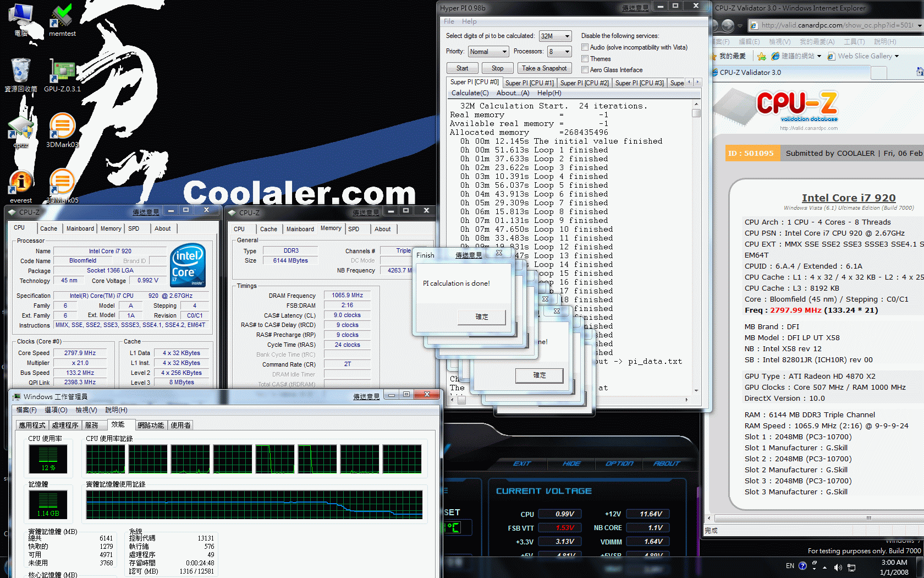Image resolution: width=924 pixels, height=578 pixels.
Task: Confirm the PI calculation is done dialog
Action: (482, 317)
